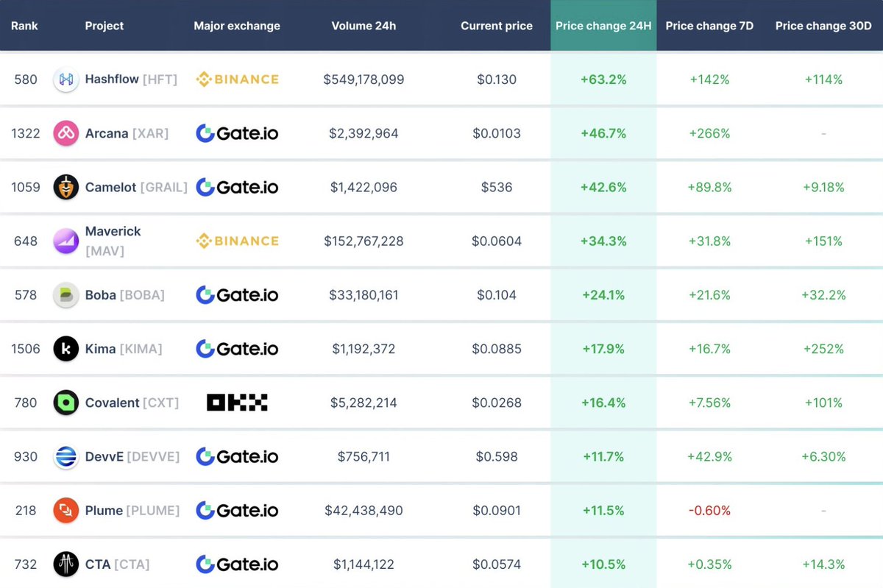The width and height of the screenshot is (883, 588).
Task: Click the Gate.io logo in CTA row
Action: click(x=237, y=564)
